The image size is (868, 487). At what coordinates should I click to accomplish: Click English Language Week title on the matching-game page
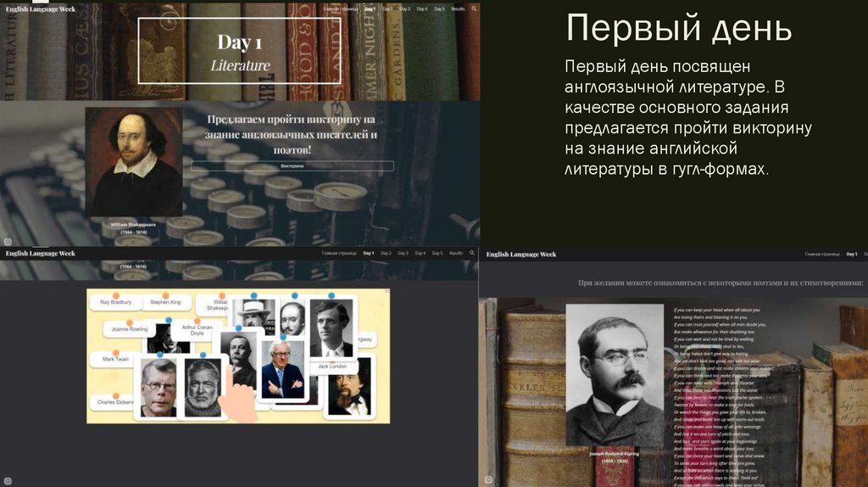coord(41,253)
